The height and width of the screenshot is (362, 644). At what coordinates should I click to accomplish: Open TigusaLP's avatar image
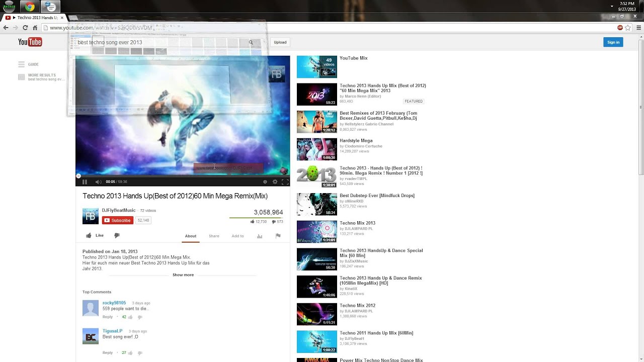click(91, 336)
